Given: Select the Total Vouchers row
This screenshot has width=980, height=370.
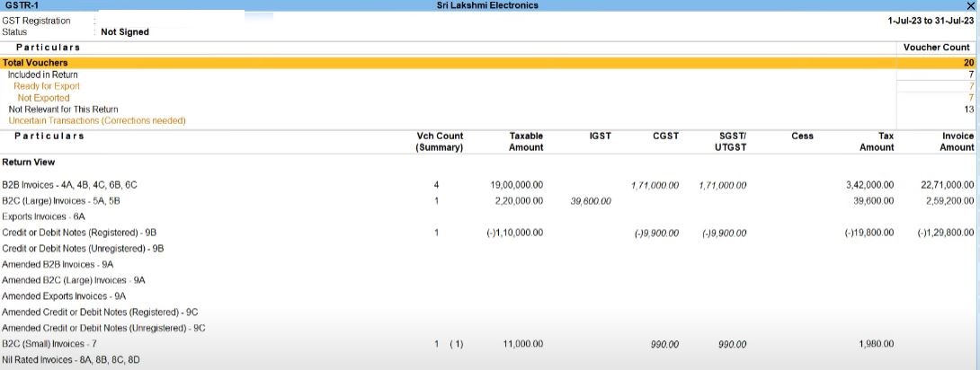Looking at the screenshot, I should (x=35, y=63).
